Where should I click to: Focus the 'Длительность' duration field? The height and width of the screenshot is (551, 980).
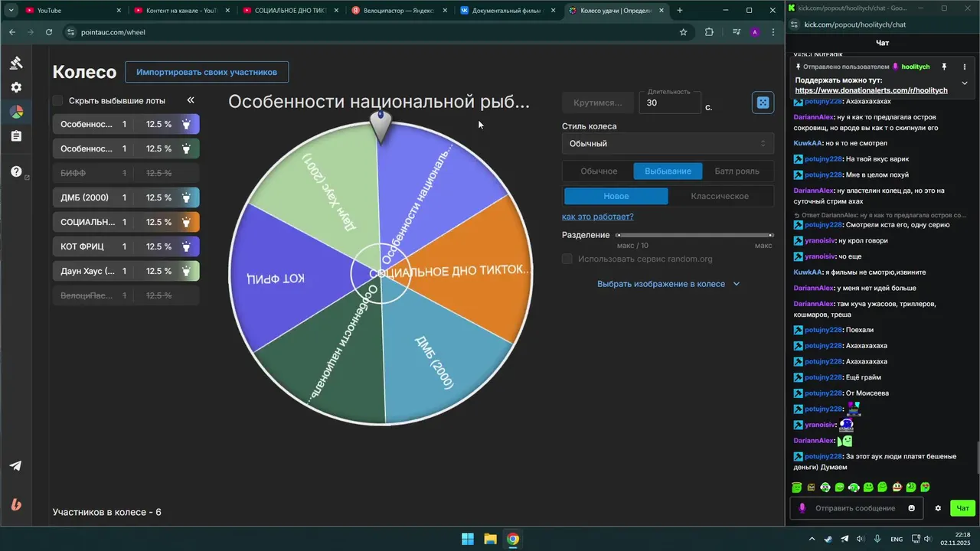pyautogui.click(x=670, y=103)
